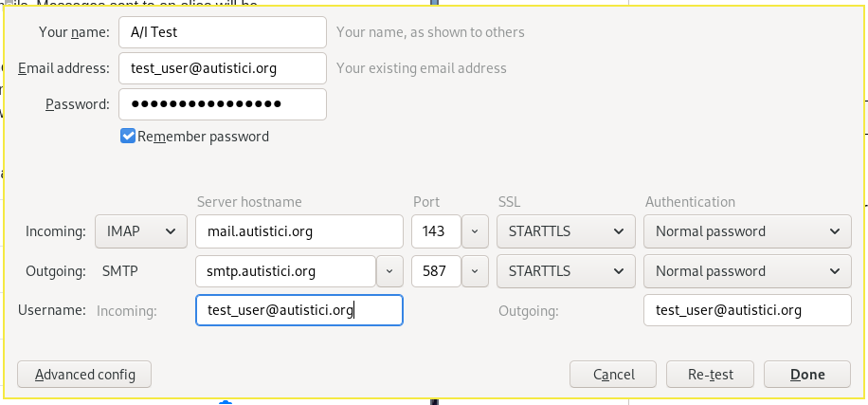The width and height of the screenshot is (868, 405).
Task: Open the incoming Authentication dropdown
Action: pyautogui.click(x=747, y=230)
